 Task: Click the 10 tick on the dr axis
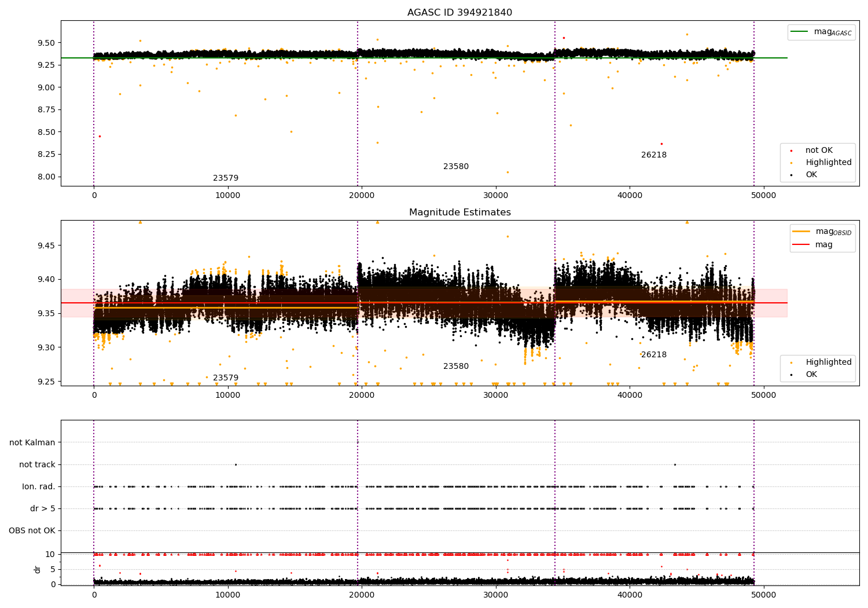pos(51,555)
